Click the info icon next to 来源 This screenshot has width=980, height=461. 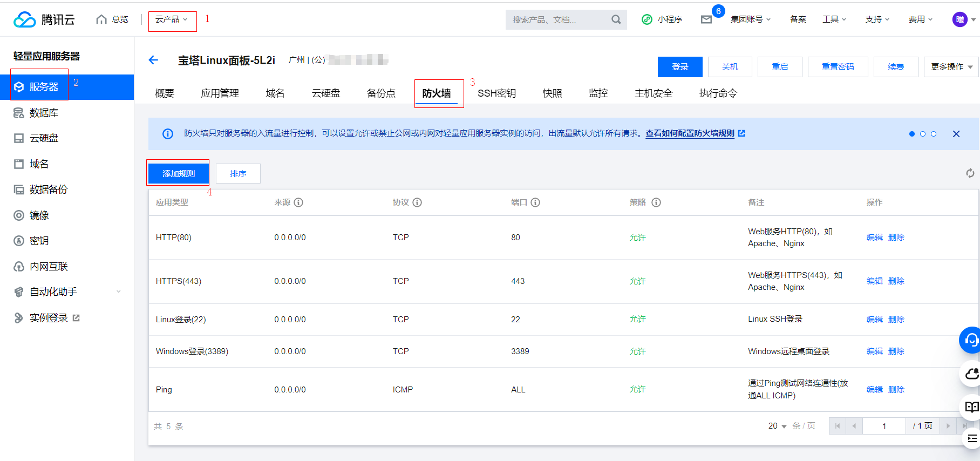(298, 202)
